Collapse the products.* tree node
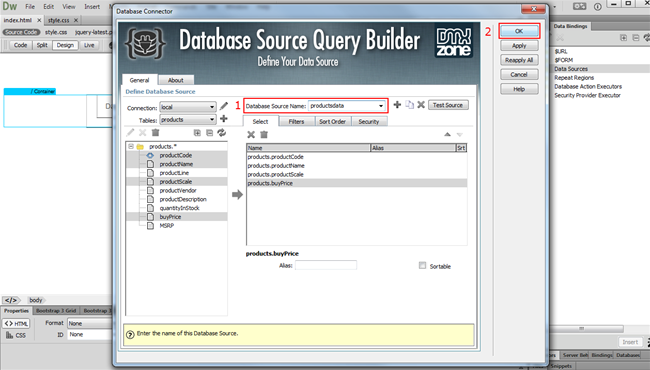650x370 pixels. coord(131,146)
